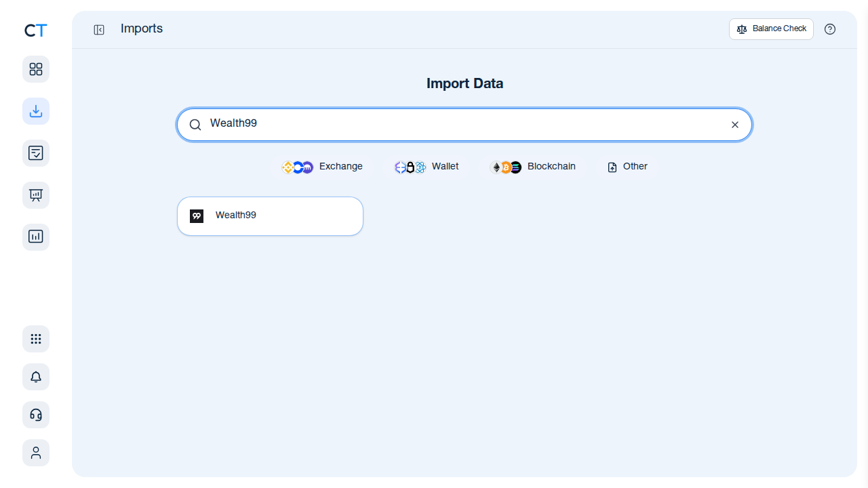This screenshot has height=488, width=868.
Task: Open the nine-dot apps grid icon
Action: click(x=36, y=339)
